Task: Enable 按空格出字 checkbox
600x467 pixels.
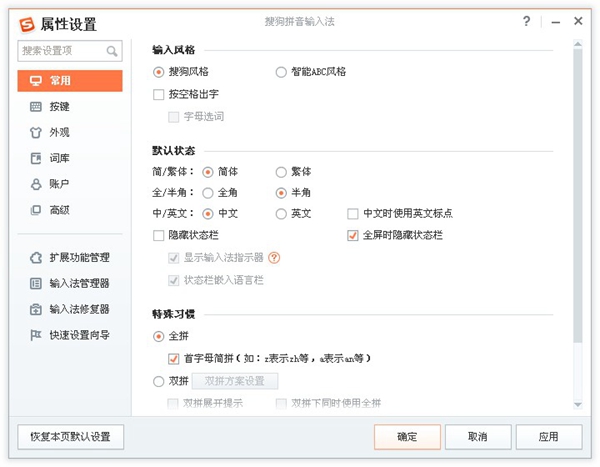Action: tap(158, 94)
